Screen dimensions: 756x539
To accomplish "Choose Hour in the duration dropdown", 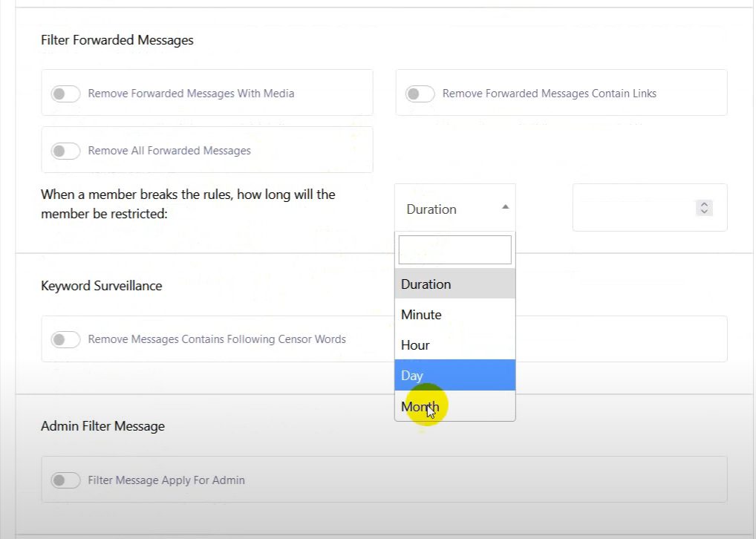I will [415, 345].
